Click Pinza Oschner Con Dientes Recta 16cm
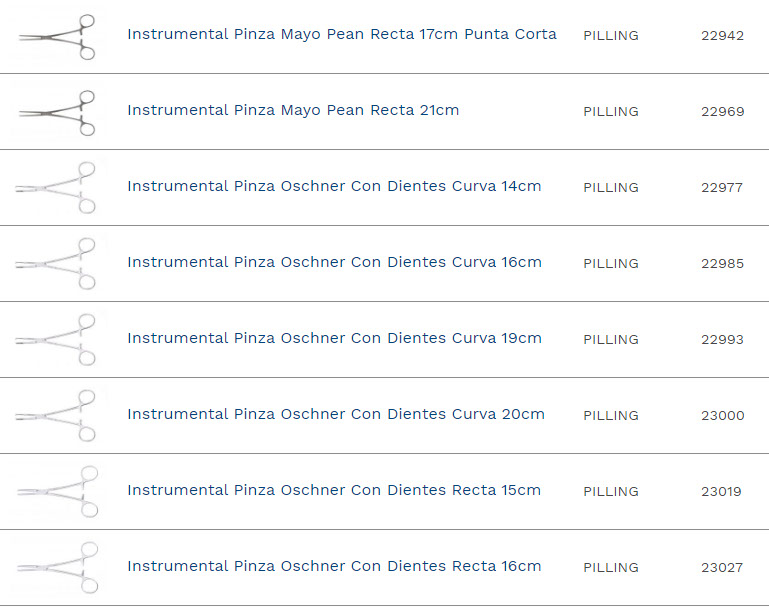Screen dimensions: 769x608 pos(334,566)
